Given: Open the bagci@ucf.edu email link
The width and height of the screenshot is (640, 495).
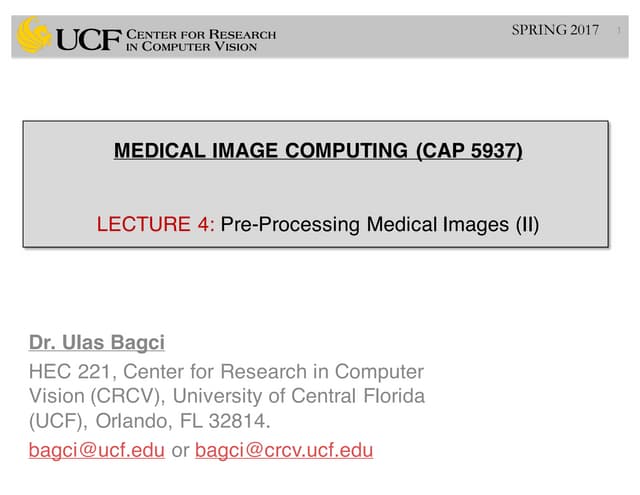Looking at the screenshot, I should tap(97, 450).
